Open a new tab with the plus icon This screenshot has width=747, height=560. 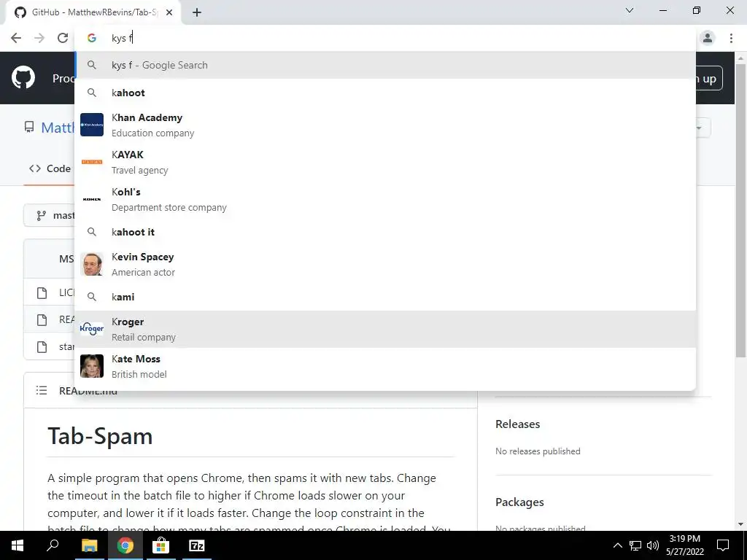click(197, 13)
